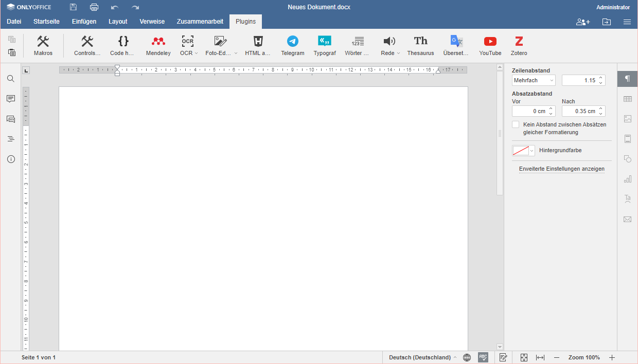The width and height of the screenshot is (638, 364).
Task: Open the Telegram plugin
Action: [x=292, y=45]
